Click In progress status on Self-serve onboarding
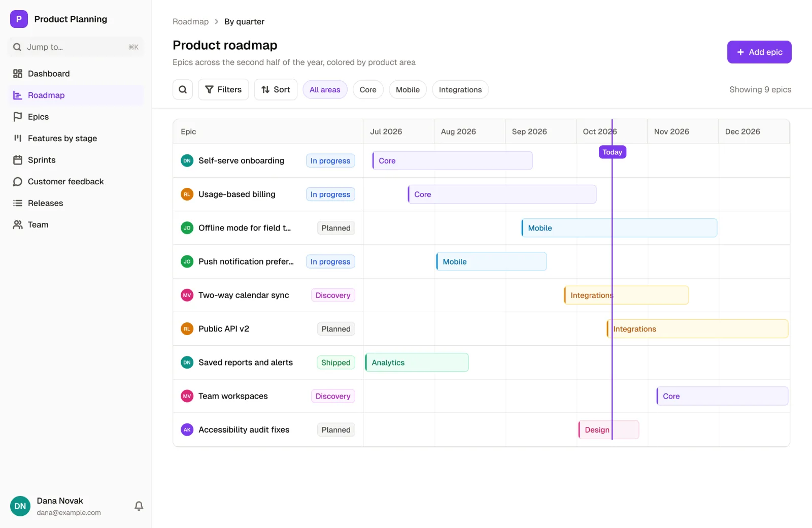Image resolution: width=812 pixels, height=528 pixels. pyautogui.click(x=330, y=161)
